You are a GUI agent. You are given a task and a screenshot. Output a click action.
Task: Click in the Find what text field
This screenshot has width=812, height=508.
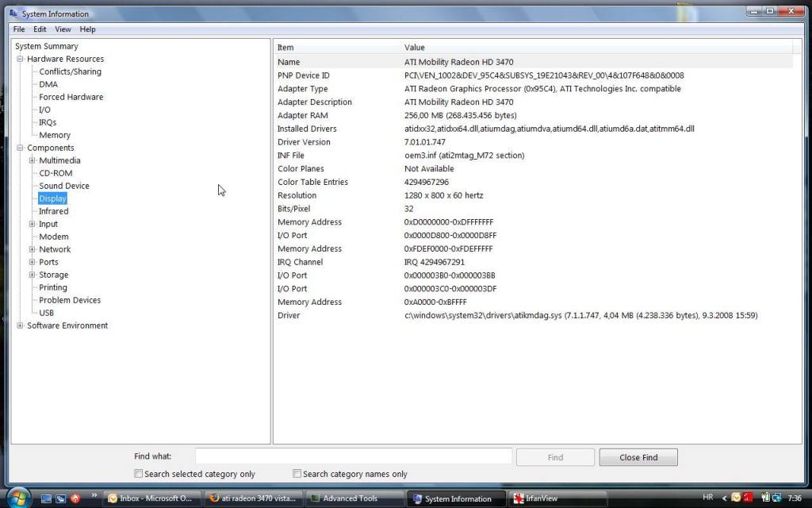tap(354, 456)
